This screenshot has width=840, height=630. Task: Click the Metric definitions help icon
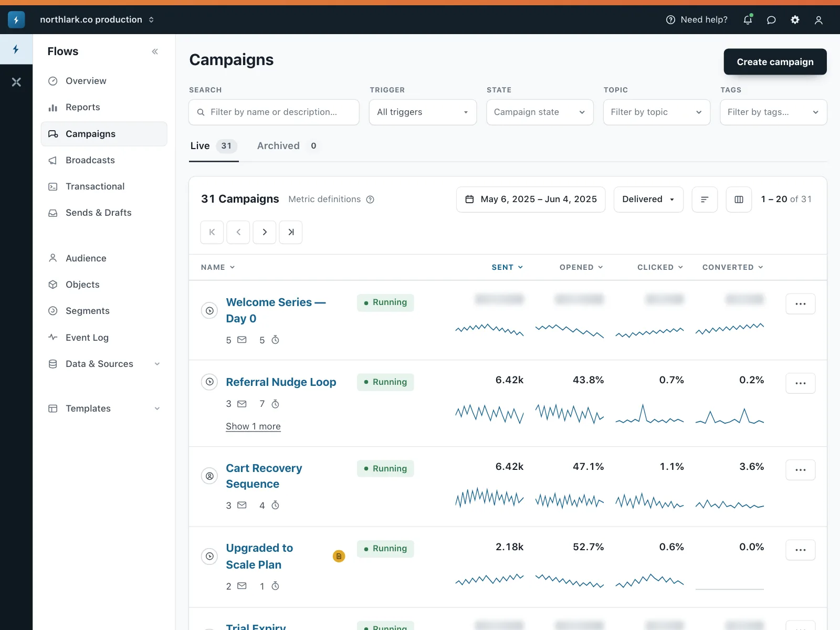tap(370, 199)
